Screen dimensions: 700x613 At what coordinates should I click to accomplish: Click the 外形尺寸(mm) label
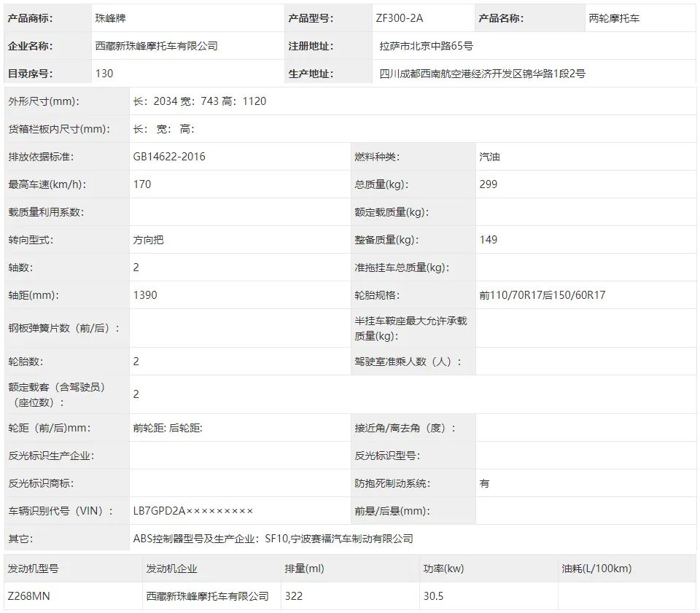[44, 101]
